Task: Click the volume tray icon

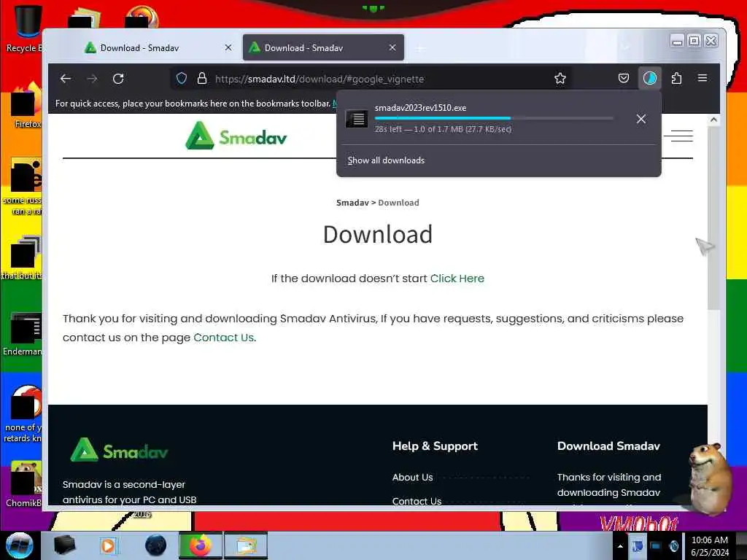Action: [x=673, y=546]
